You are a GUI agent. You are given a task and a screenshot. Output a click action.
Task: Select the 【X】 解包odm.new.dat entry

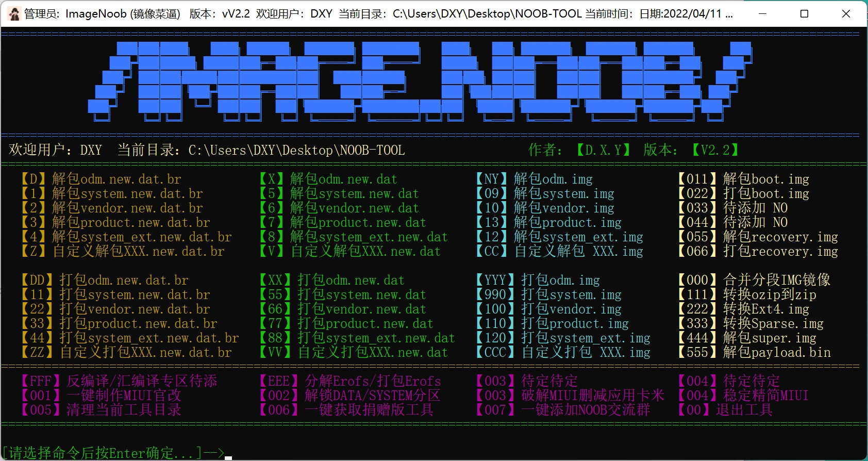click(x=328, y=179)
